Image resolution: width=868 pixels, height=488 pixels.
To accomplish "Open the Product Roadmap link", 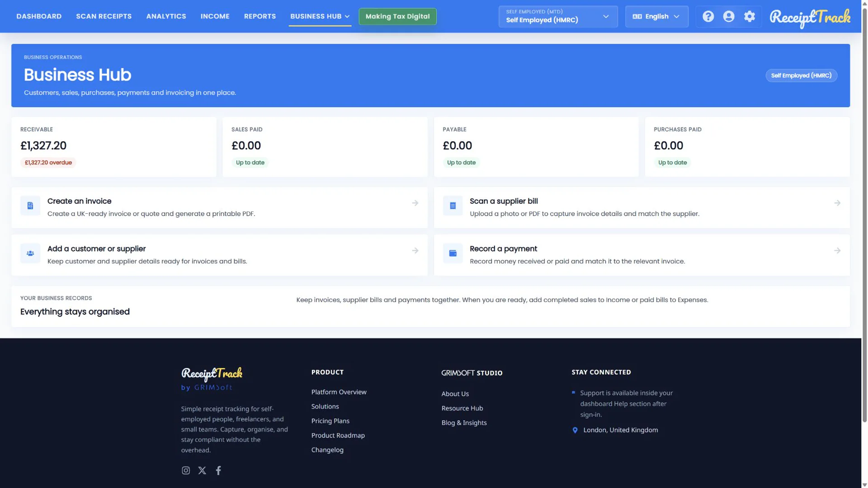I will pyautogui.click(x=338, y=435).
